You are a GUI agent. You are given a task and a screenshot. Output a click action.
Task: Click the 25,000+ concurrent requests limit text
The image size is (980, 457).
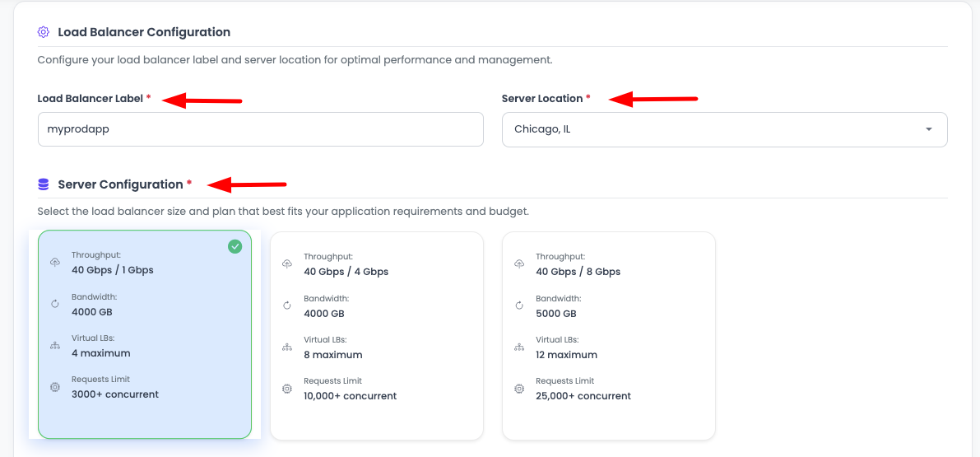(x=583, y=396)
